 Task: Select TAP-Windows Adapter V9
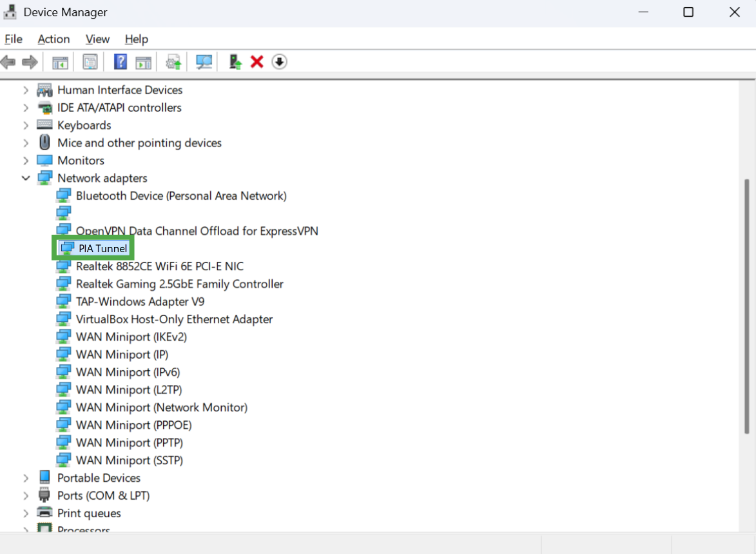(140, 301)
